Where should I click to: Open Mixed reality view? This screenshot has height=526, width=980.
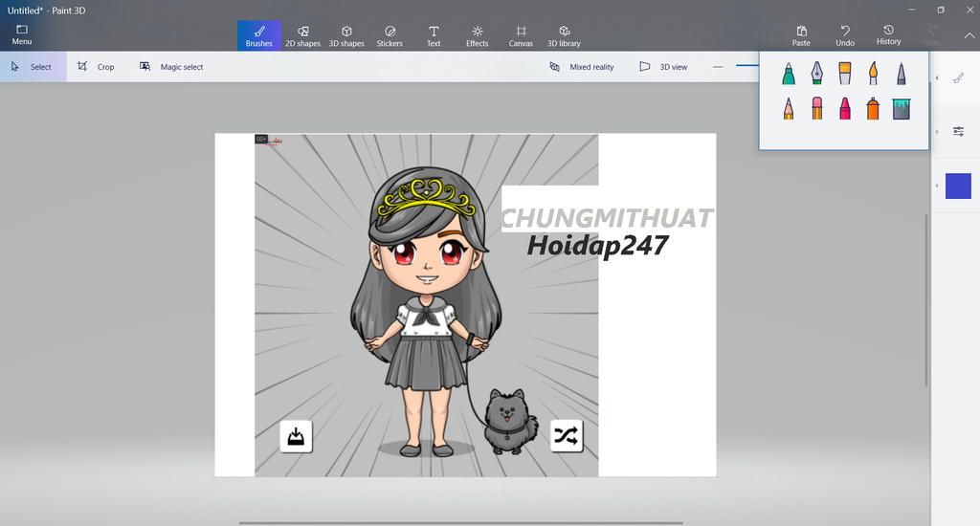(581, 67)
